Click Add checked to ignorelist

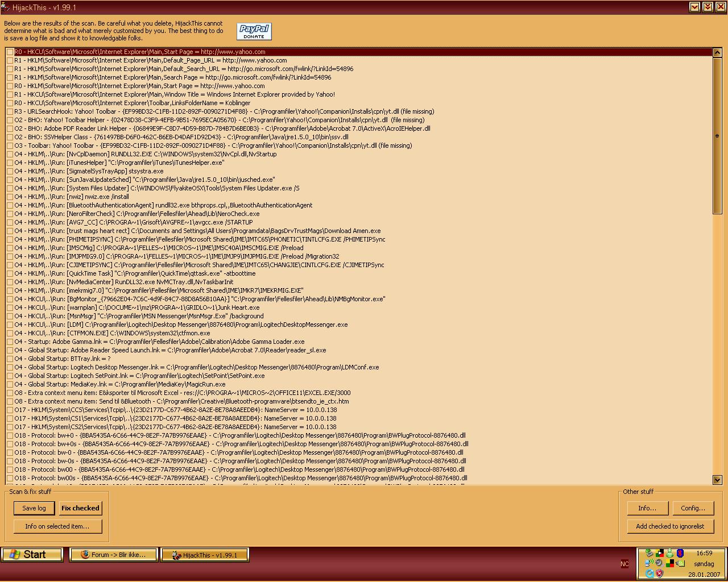(670, 526)
